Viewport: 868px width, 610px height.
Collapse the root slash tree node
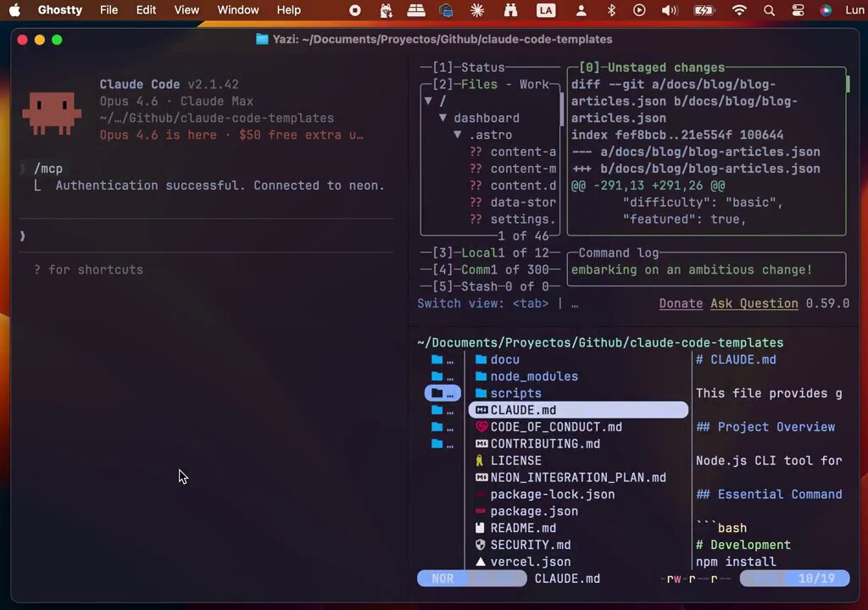tap(428, 101)
